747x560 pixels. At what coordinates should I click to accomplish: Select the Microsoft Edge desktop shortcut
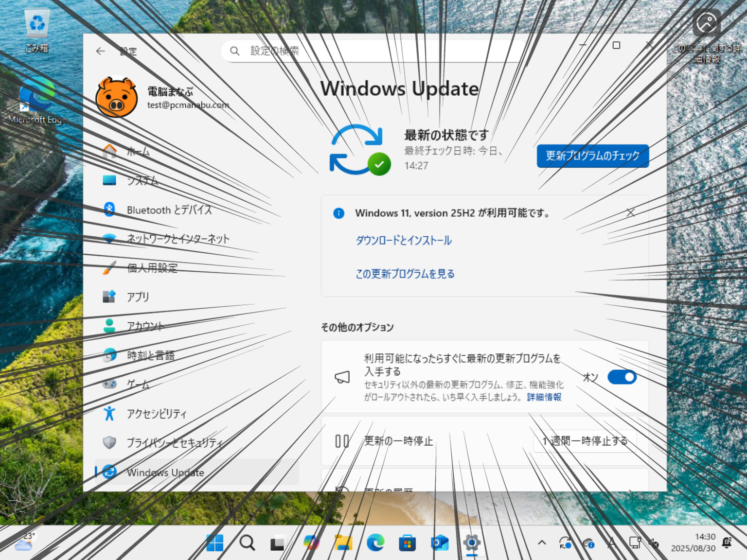pyautogui.click(x=37, y=100)
